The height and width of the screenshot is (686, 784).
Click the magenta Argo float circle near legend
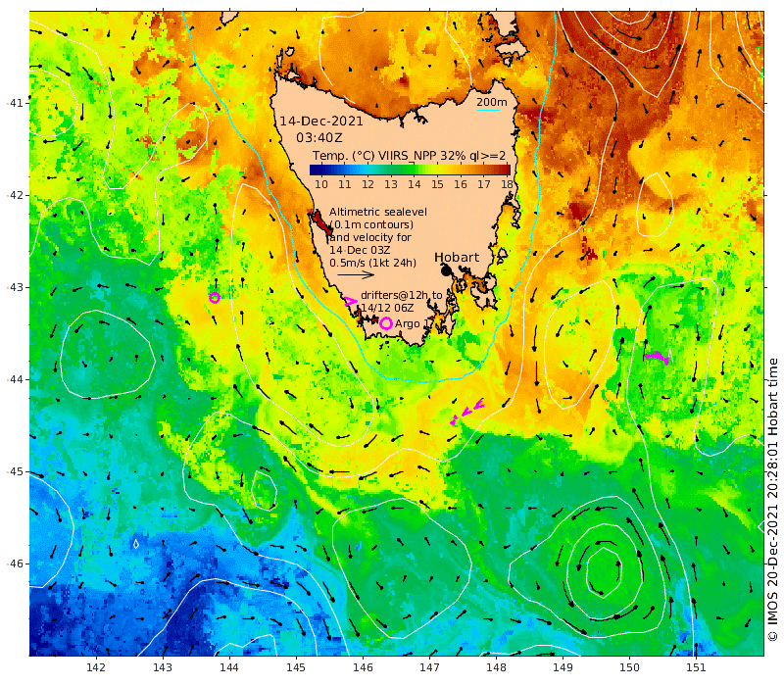pos(385,323)
